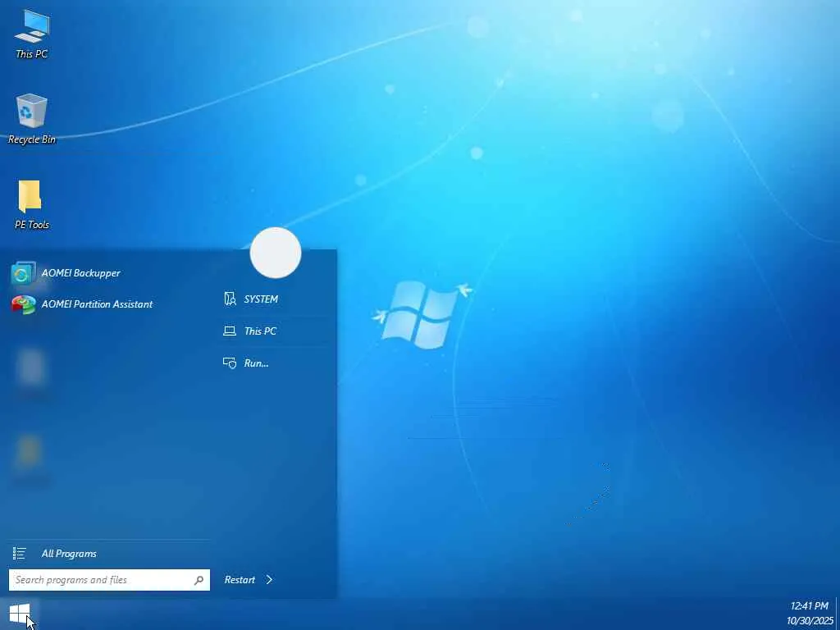Click the laptop icon beside This PC
The height and width of the screenshot is (630, 840).
click(230, 331)
